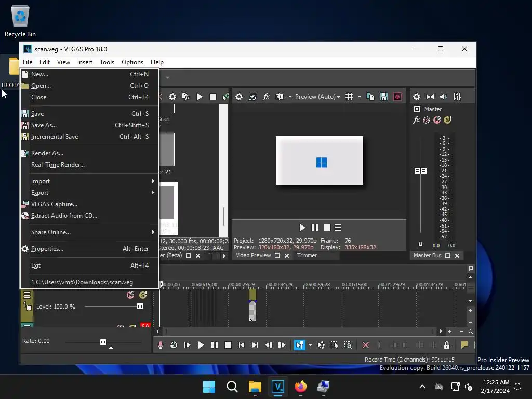Select the Envelope Edit tool

321,345
